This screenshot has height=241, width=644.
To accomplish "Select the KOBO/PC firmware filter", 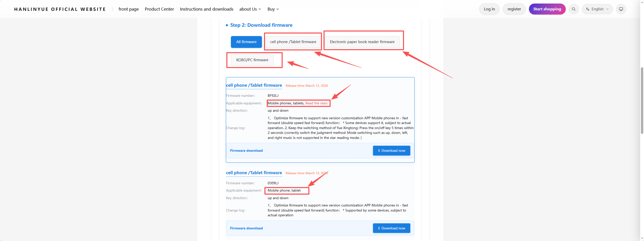I will coord(252,60).
